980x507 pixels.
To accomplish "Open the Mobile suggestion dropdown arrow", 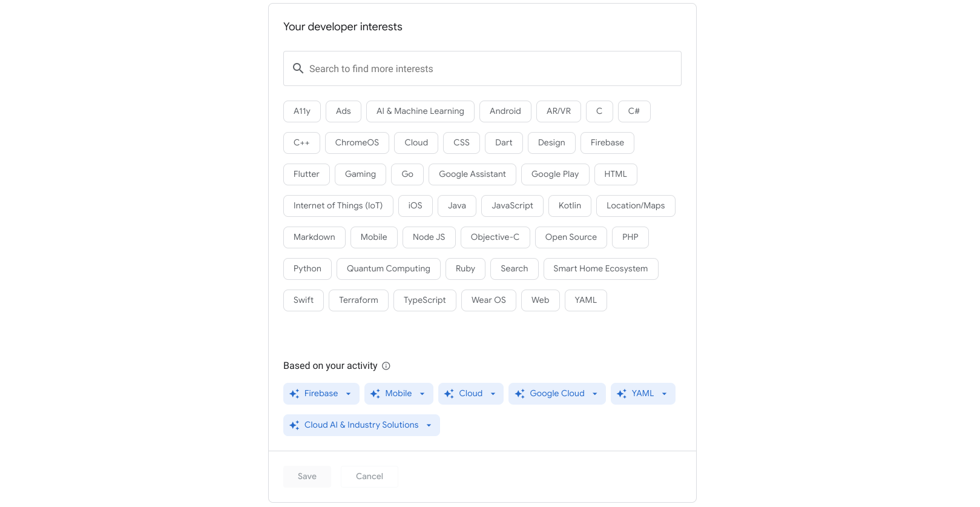I will click(422, 394).
